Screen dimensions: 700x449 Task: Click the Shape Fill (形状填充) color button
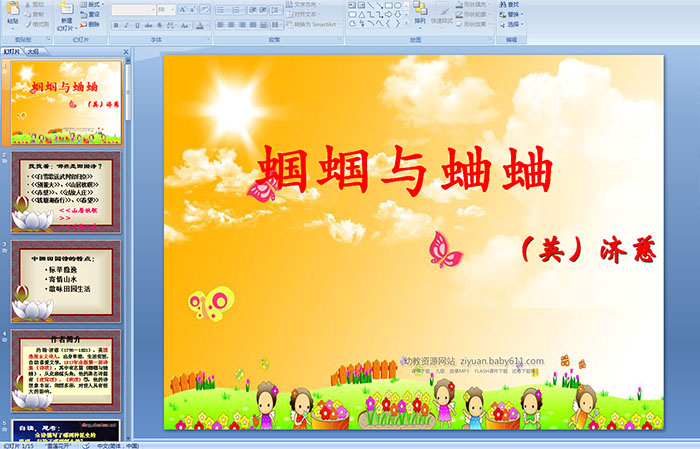[x=473, y=4]
